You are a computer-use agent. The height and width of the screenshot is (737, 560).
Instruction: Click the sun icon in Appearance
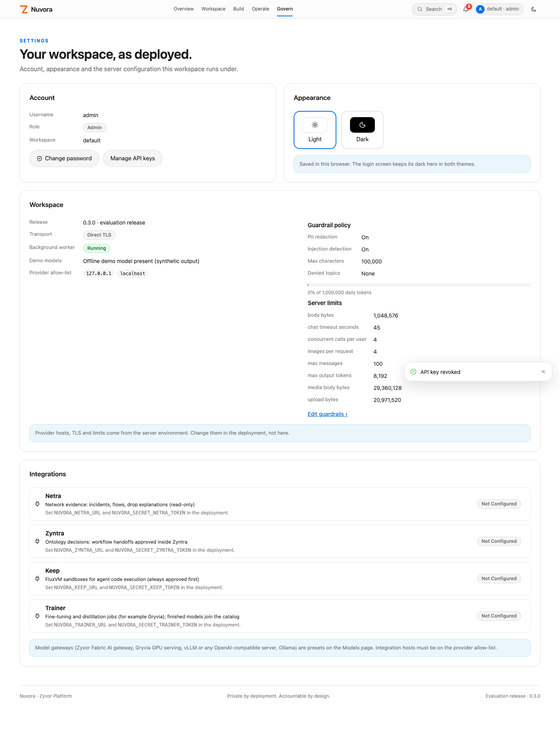[x=315, y=125]
